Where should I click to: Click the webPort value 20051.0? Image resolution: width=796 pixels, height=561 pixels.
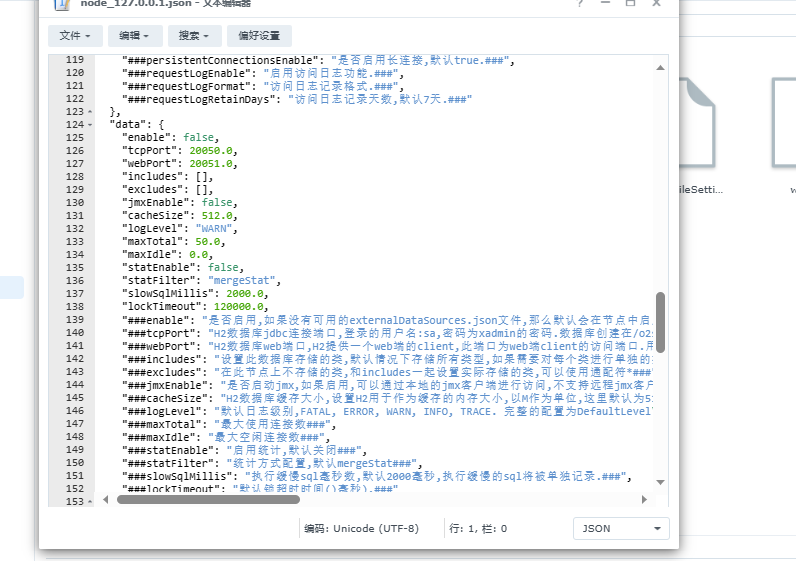coord(211,164)
